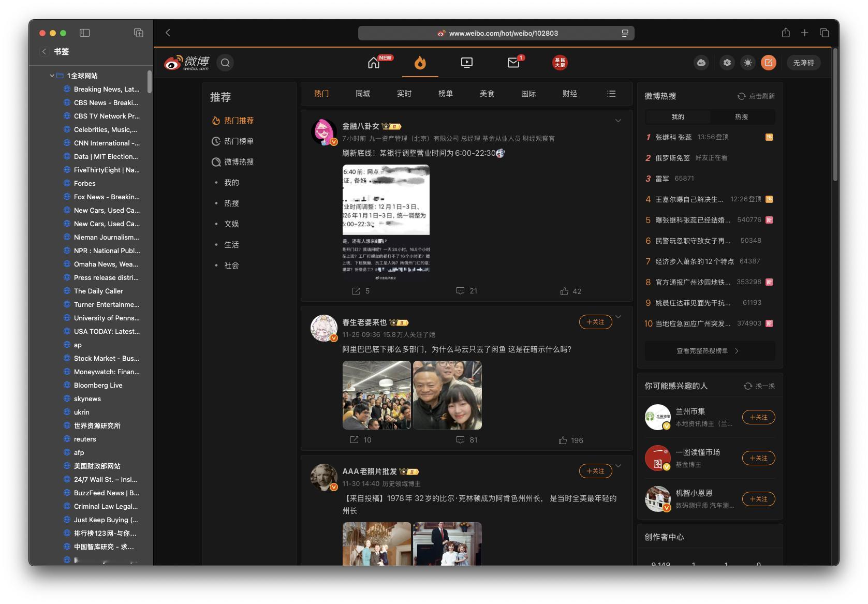Open 文娱 category in sidebar
Image resolution: width=868 pixels, height=604 pixels.
pos(231,224)
